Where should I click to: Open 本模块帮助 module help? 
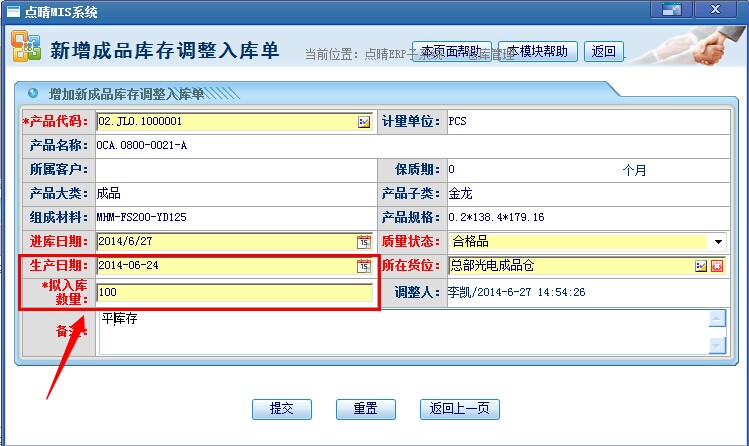541,51
